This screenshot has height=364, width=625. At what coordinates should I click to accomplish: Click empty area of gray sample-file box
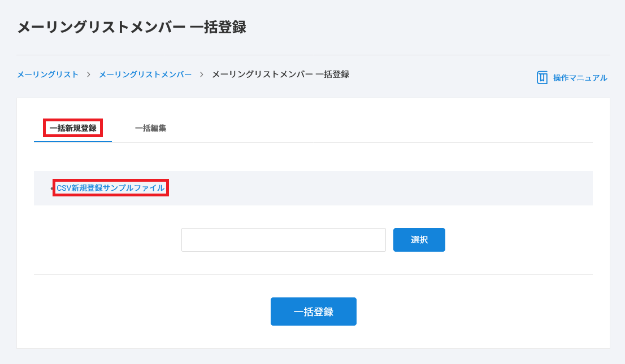pyautogui.click(x=379, y=188)
